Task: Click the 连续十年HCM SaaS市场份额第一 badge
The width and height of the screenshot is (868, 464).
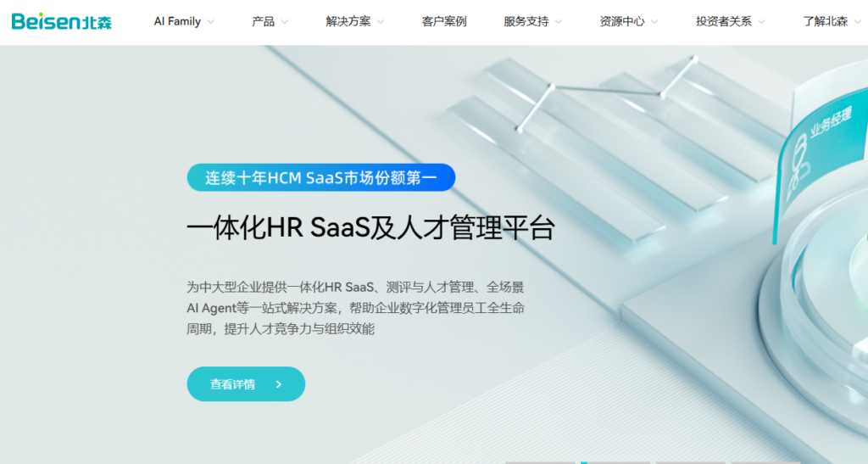Action: coord(321,178)
